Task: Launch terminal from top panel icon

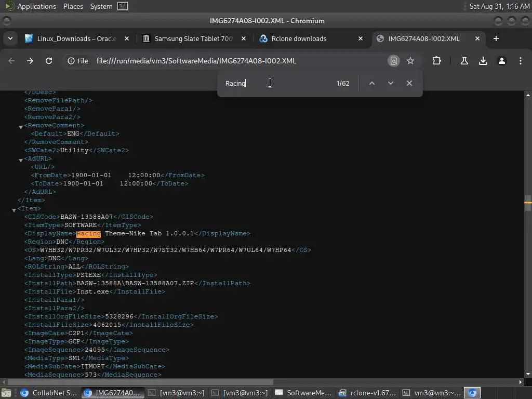Action: (x=123, y=6)
